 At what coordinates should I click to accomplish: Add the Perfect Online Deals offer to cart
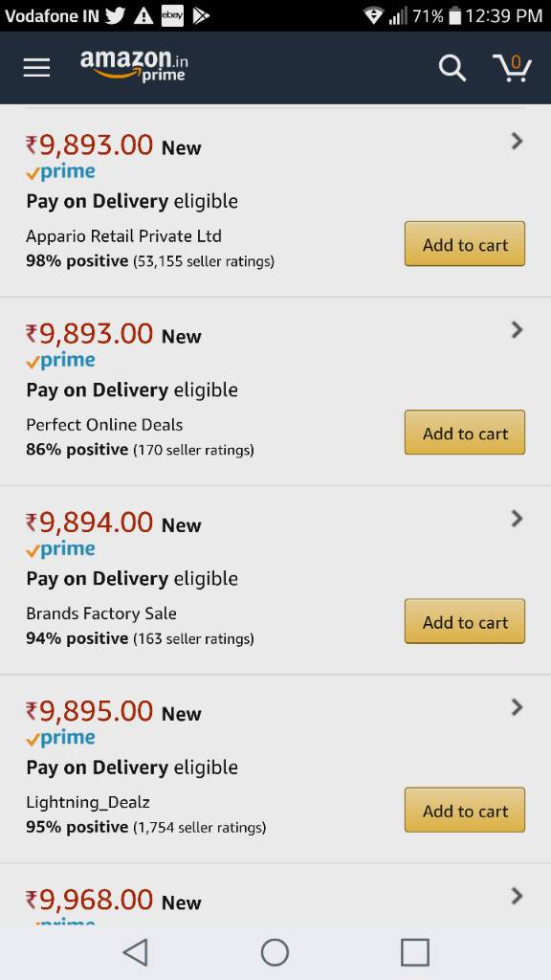[x=465, y=433]
